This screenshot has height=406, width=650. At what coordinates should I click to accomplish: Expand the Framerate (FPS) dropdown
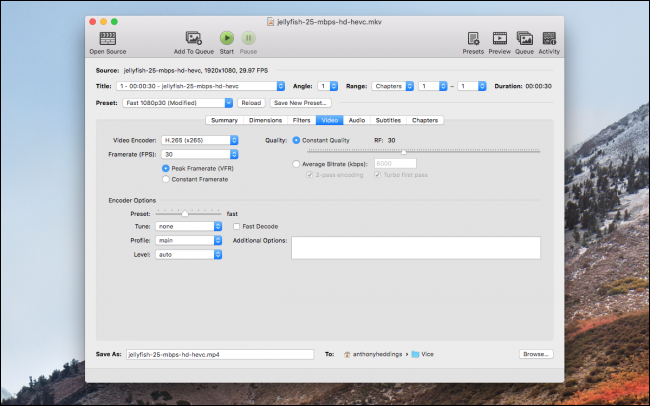click(199, 154)
